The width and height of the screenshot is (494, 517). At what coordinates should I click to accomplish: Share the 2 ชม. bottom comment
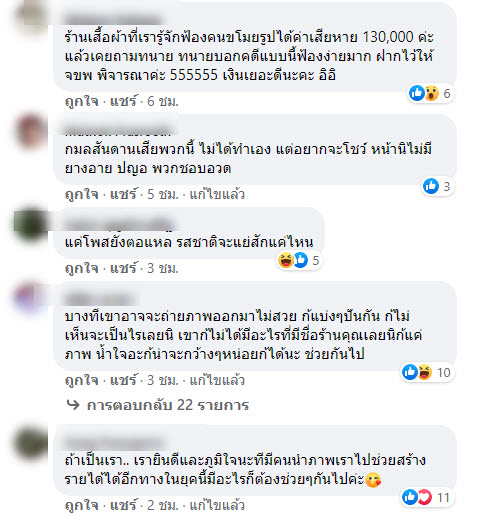pyautogui.click(x=123, y=505)
